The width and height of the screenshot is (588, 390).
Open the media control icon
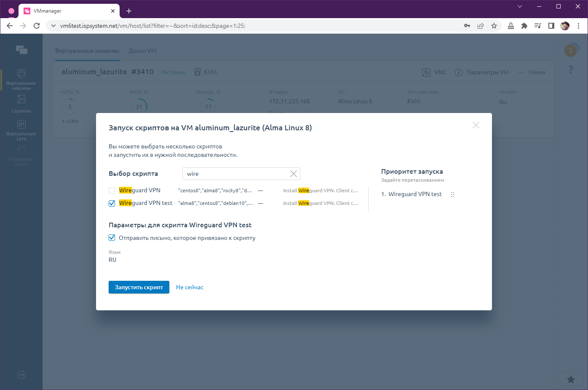(538, 26)
